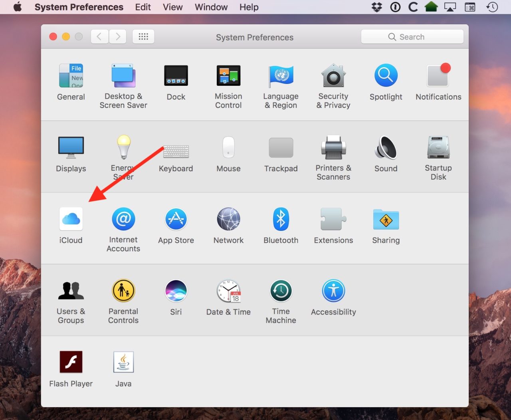Click the back navigation arrow button
This screenshot has height=420, width=511.
point(99,37)
